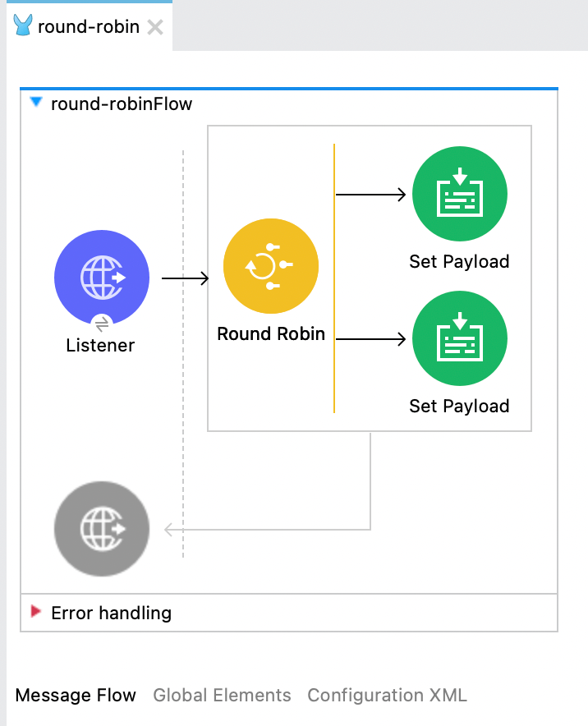The image size is (588, 726).
Task: Click the arrow pointing to upper Set Payload
Action: [371, 195]
